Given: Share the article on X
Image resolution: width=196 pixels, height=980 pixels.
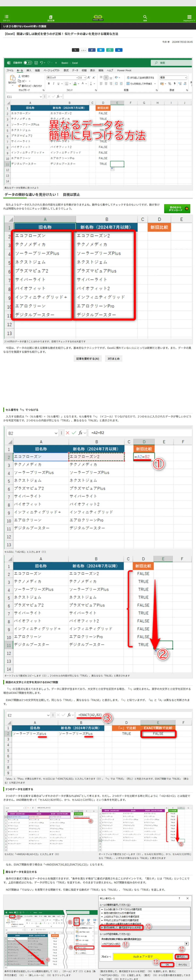Looking at the screenshot, I should (75, 50).
